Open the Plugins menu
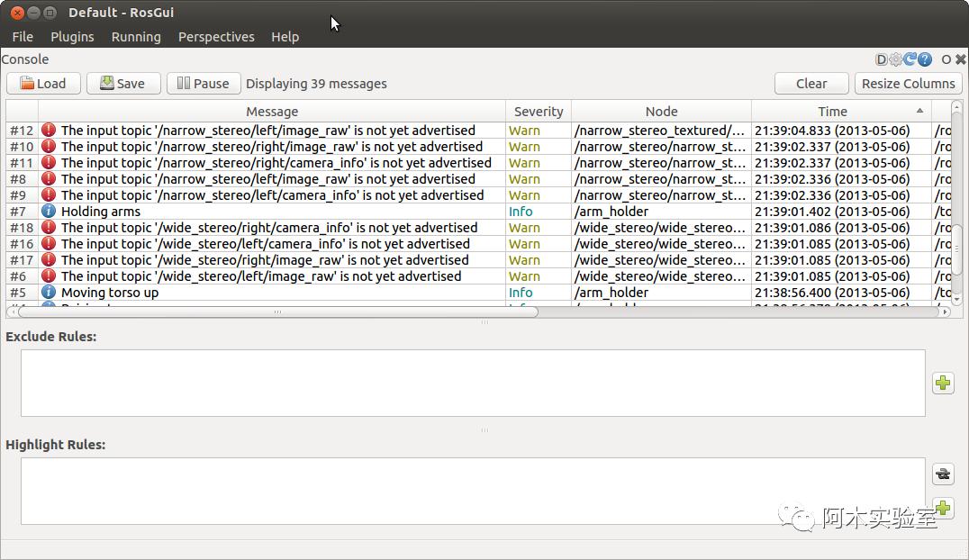 pos(72,37)
